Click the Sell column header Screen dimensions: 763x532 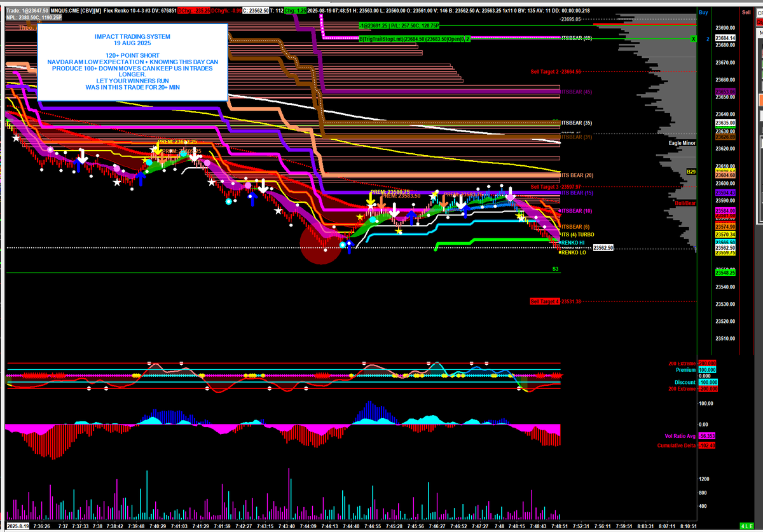point(746,12)
